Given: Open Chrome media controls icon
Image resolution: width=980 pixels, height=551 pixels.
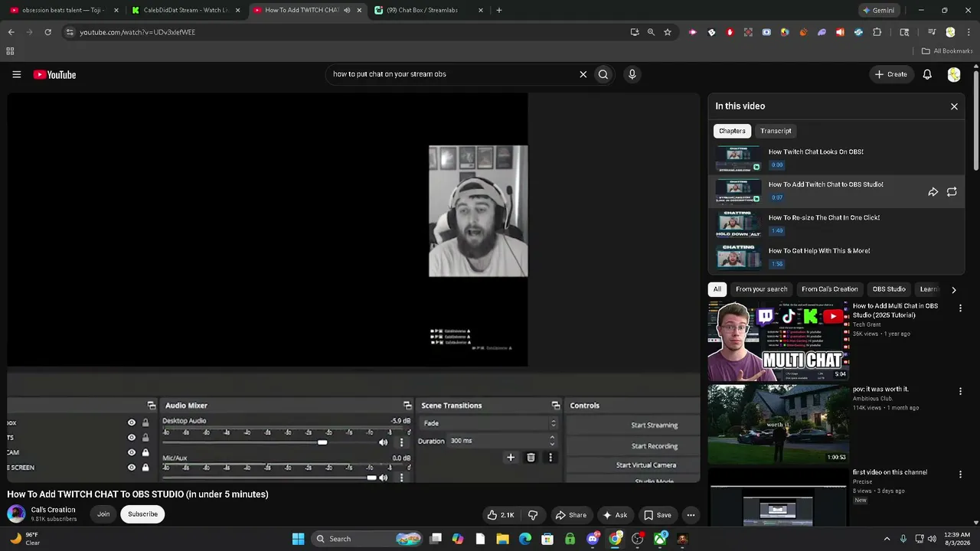Looking at the screenshot, I should 932,32.
